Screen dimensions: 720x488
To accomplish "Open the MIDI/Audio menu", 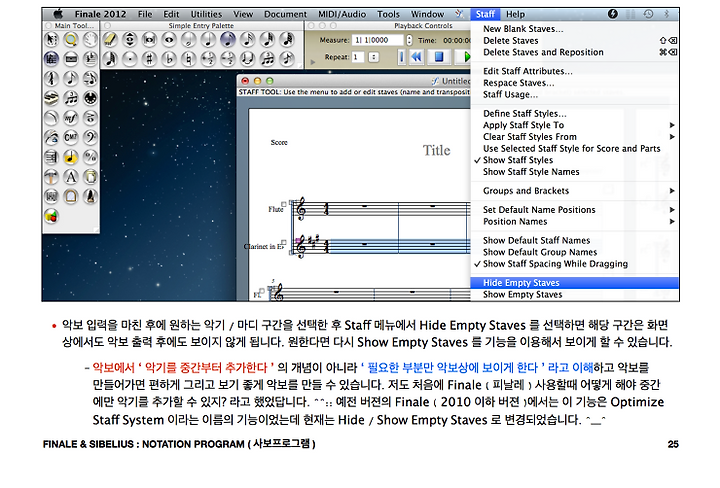I will [x=342, y=14].
